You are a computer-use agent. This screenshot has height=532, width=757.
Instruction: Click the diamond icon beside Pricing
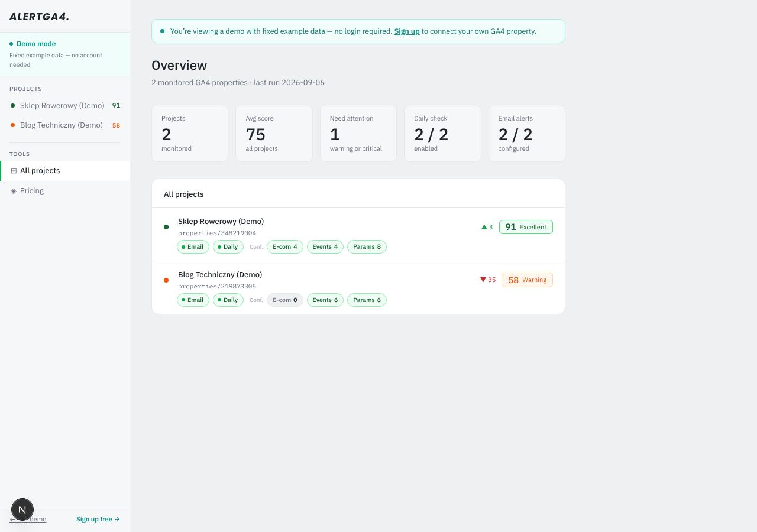click(14, 191)
